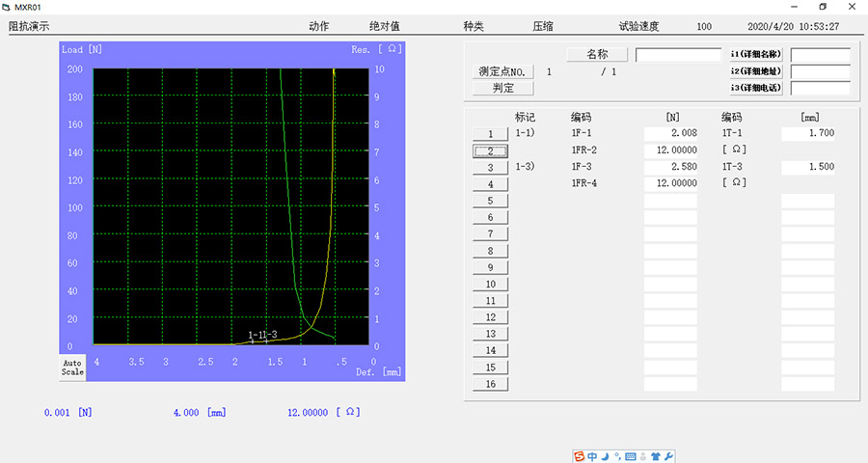Click the Sogou input method logo icon
Viewport: 868px width, 463px height.
pos(579,456)
